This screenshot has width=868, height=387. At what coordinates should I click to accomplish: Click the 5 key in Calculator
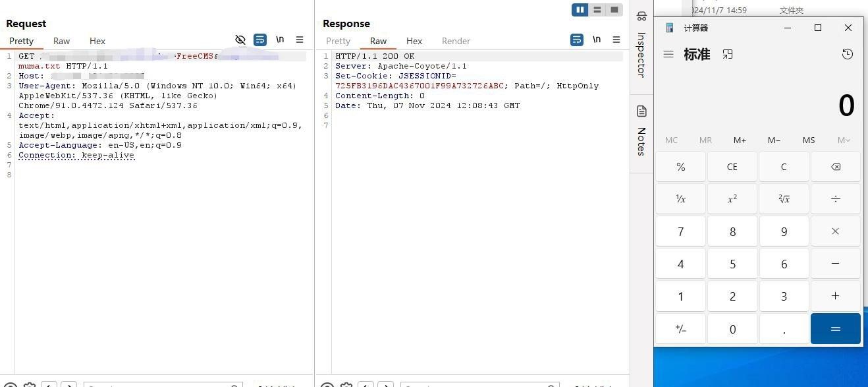click(x=732, y=264)
